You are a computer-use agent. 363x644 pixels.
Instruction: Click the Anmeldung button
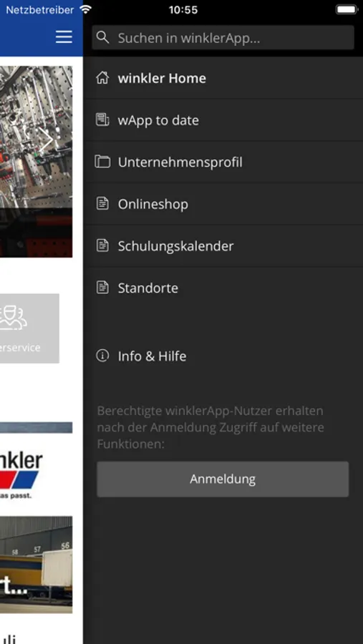pyautogui.click(x=223, y=479)
